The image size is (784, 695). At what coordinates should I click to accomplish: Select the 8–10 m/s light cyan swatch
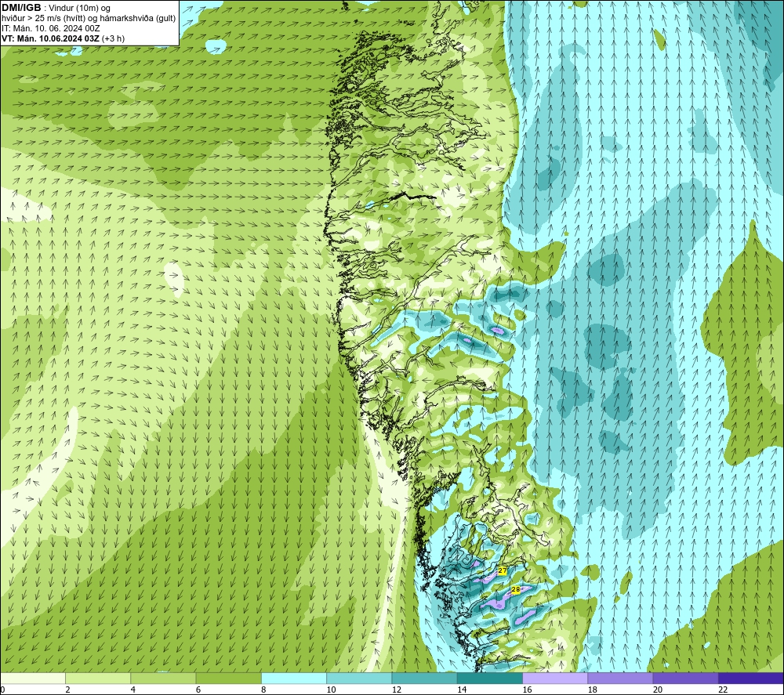tap(294, 679)
